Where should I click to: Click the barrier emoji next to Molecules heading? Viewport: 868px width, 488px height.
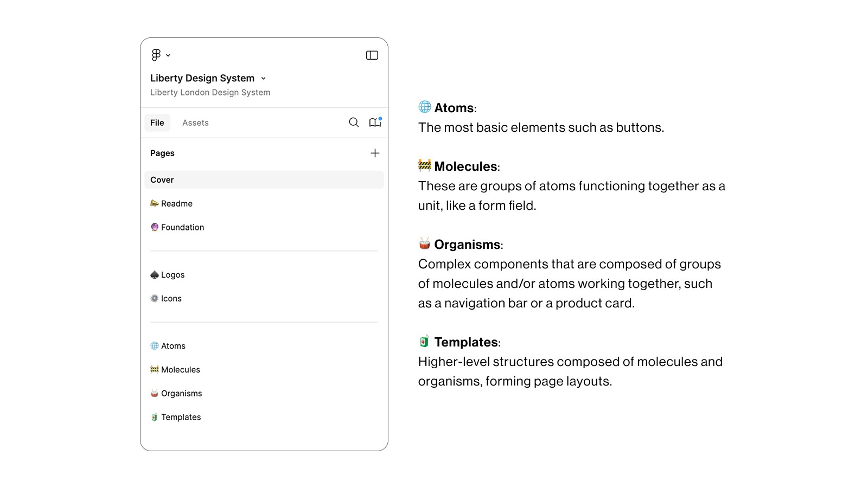425,165
